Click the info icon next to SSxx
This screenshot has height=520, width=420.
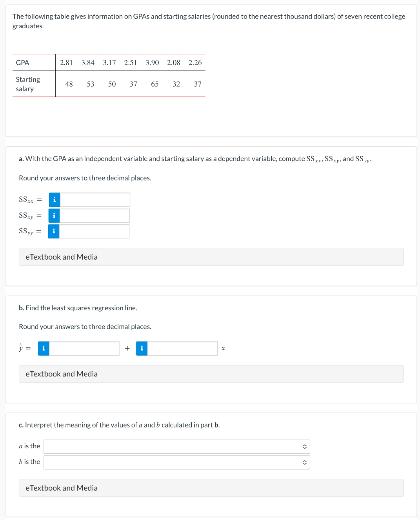coord(54,200)
